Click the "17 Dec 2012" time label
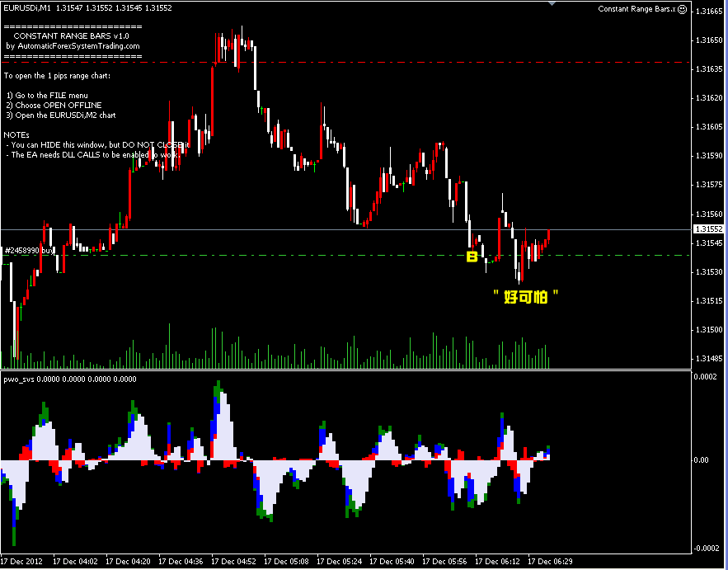Viewport: 728px width, 570px height. 21,561
